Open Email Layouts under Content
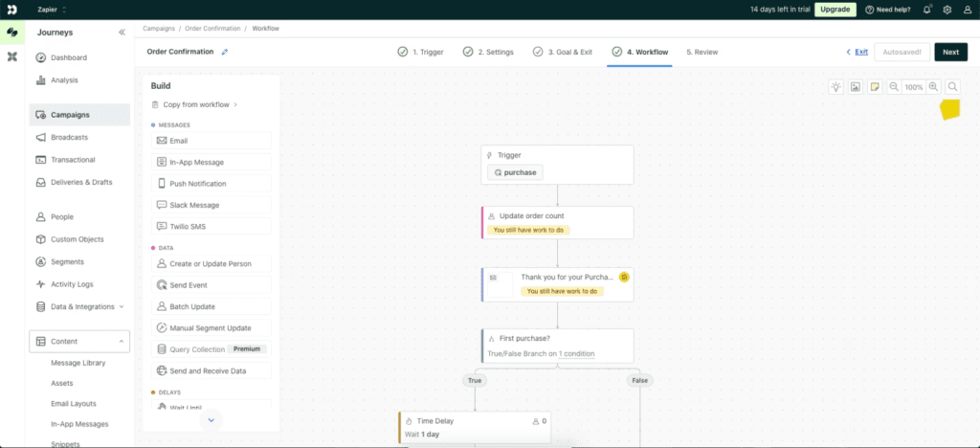The height and width of the screenshot is (448, 980). (73, 404)
